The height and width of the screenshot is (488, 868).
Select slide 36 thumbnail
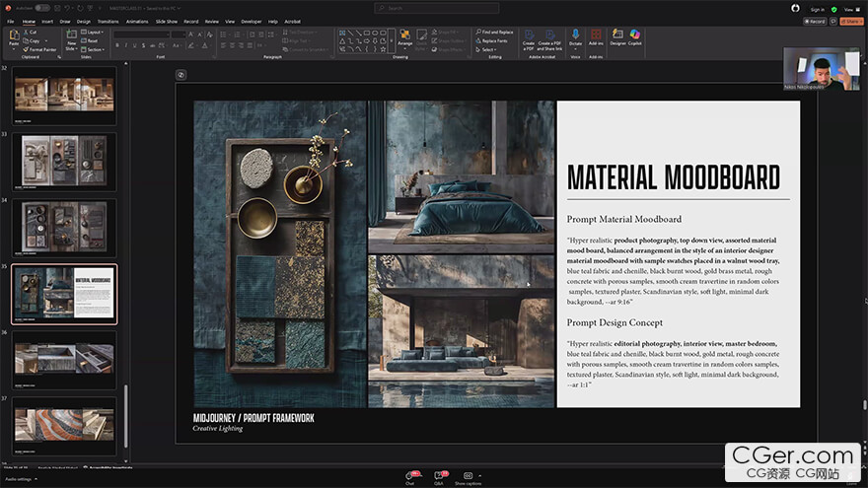[x=64, y=359]
